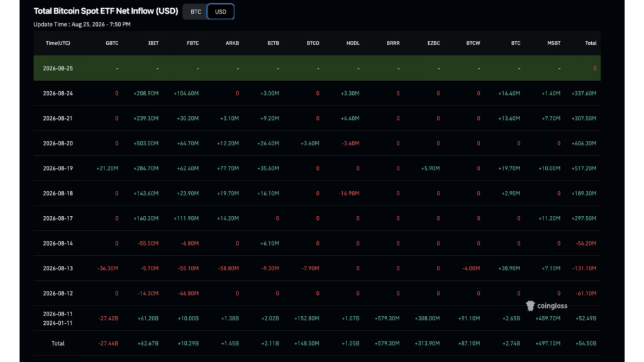Click the +189.30M total value
The height and width of the screenshot is (362, 644).
point(584,194)
